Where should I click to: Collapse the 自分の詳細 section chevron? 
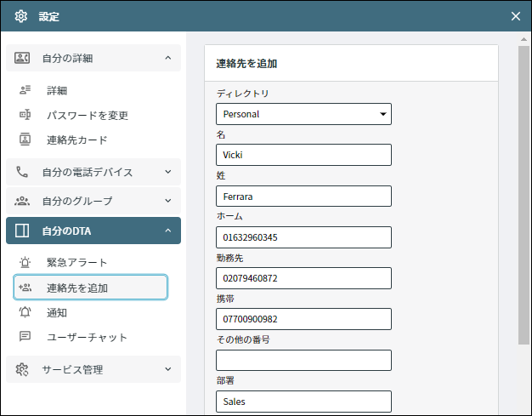pos(168,58)
